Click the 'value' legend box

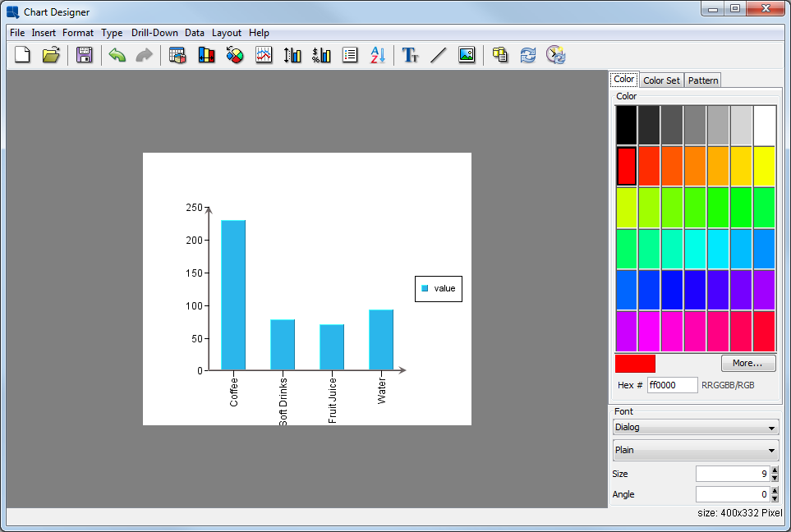tap(439, 289)
